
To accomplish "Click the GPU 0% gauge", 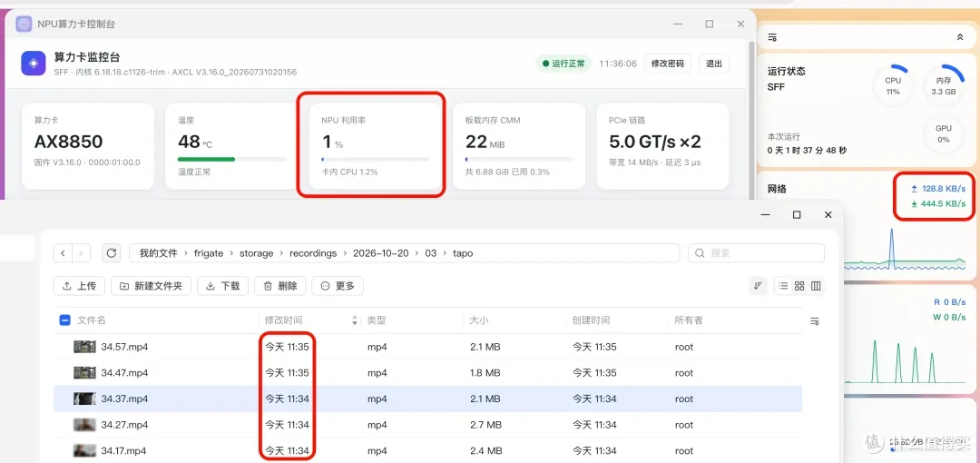I will pyautogui.click(x=943, y=133).
